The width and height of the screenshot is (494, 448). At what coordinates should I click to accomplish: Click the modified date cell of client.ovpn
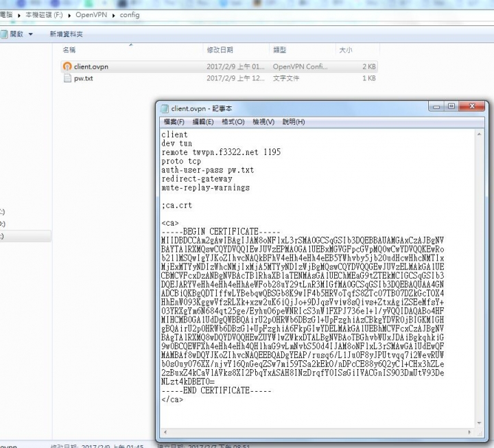point(235,67)
